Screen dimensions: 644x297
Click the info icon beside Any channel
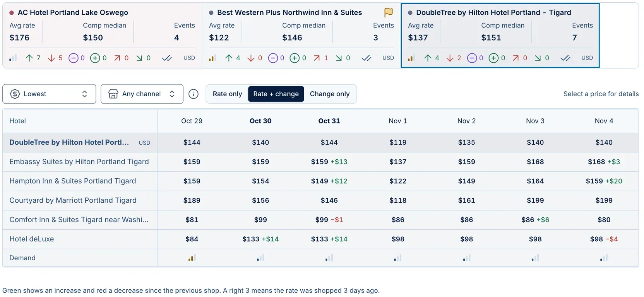click(194, 94)
